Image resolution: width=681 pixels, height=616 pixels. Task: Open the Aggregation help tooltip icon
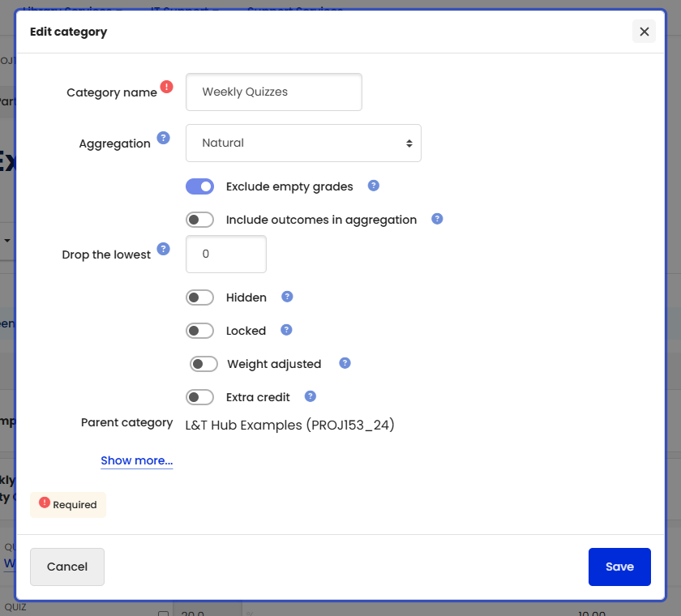pyautogui.click(x=164, y=138)
